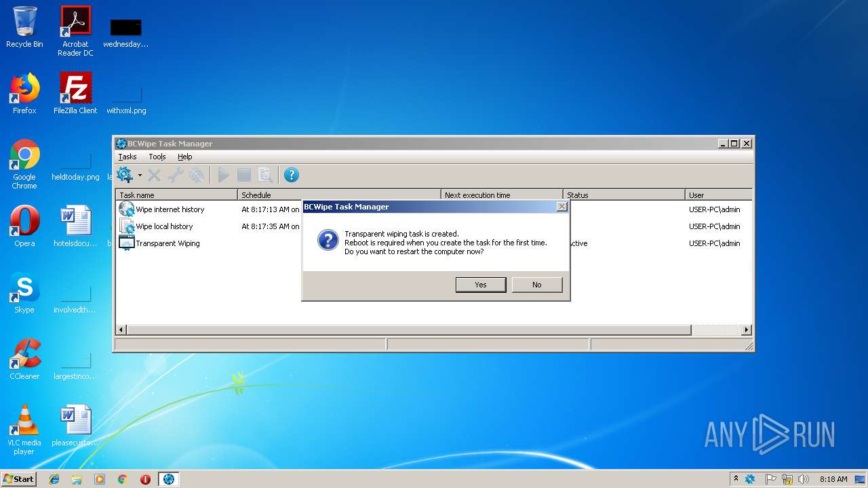Click the Windows Start button

19,479
